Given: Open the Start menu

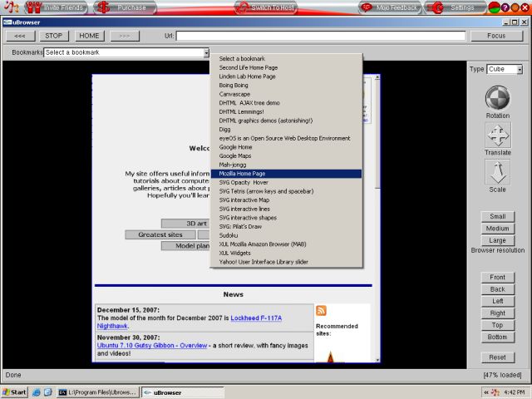Looking at the screenshot, I should click(14, 392).
